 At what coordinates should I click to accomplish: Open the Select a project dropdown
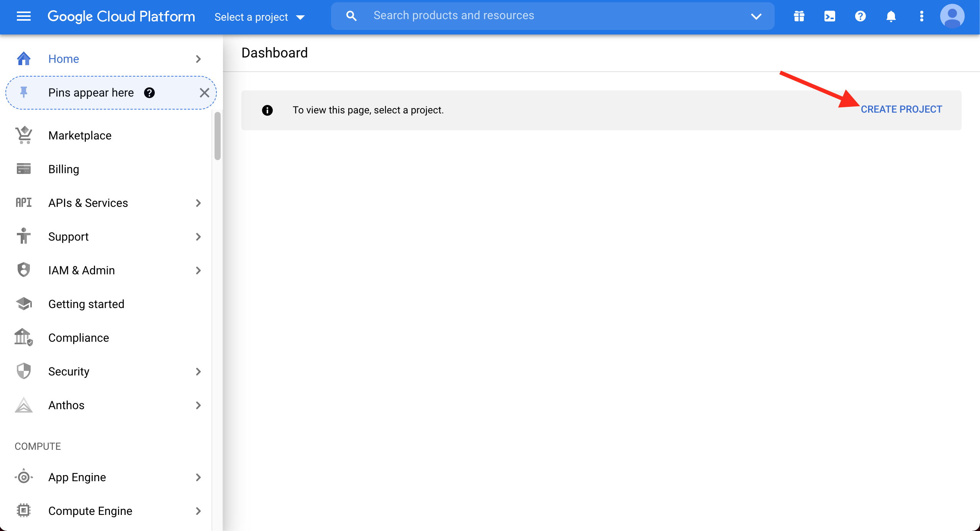click(x=259, y=17)
